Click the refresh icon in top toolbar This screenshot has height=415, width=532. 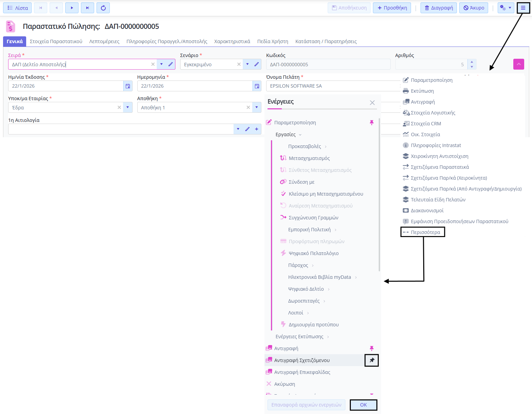click(x=103, y=8)
